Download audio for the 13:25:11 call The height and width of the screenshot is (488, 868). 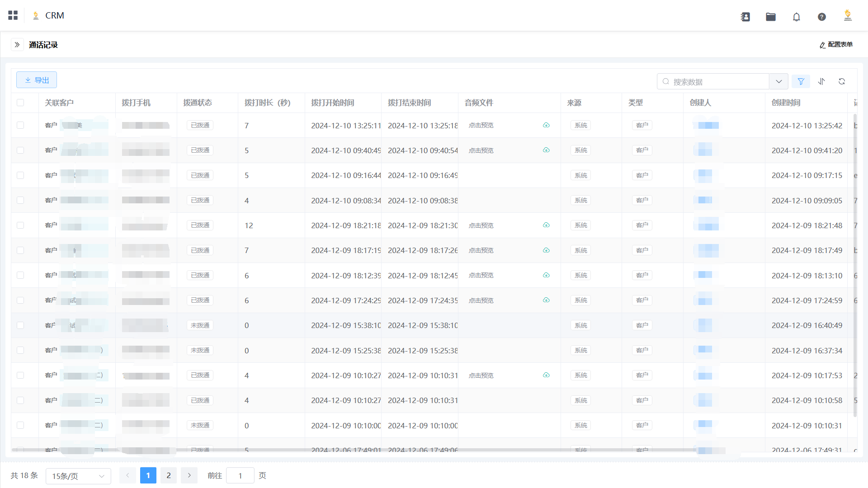546,125
